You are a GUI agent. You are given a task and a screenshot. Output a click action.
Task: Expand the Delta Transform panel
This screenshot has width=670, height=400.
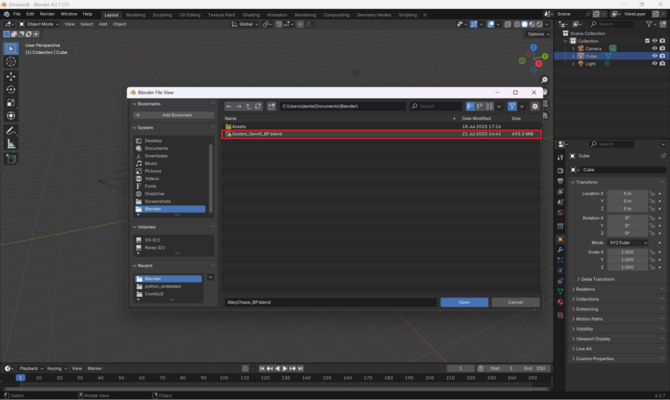[597, 279]
